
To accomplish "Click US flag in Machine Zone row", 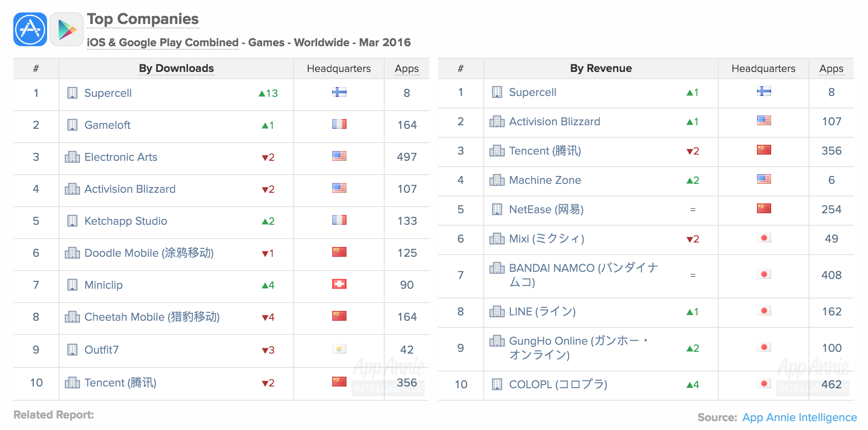I will [764, 179].
